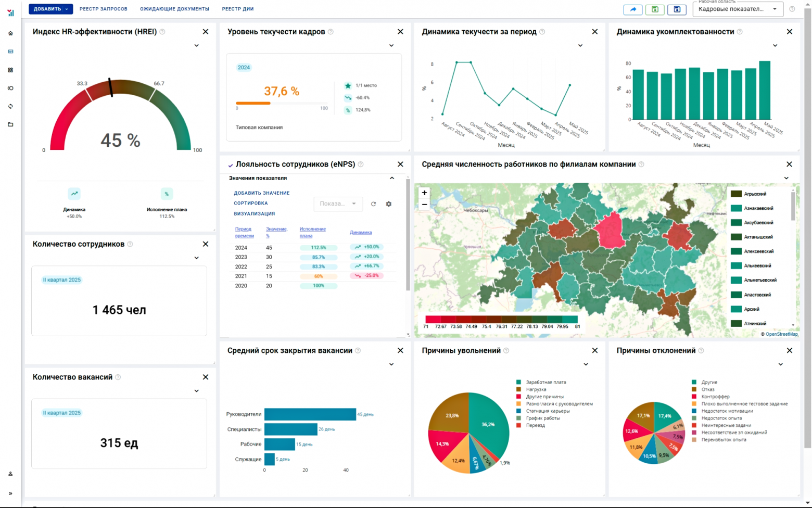Open the 'Рабочая область' workspace dropdown
This screenshot has height=508, width=812.
[738, 9]
